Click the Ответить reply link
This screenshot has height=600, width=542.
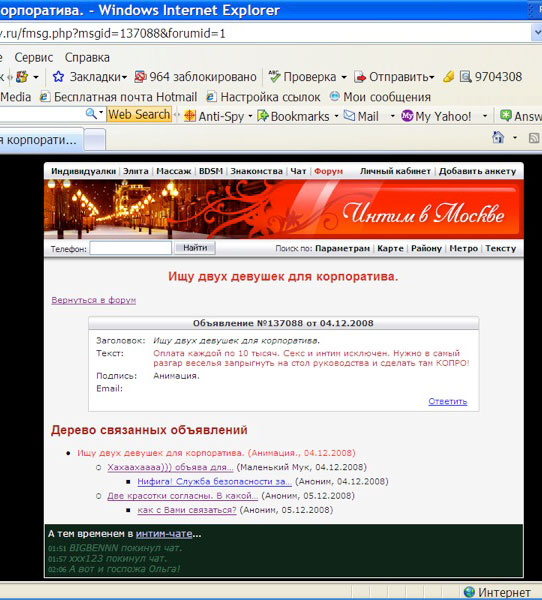447,401
